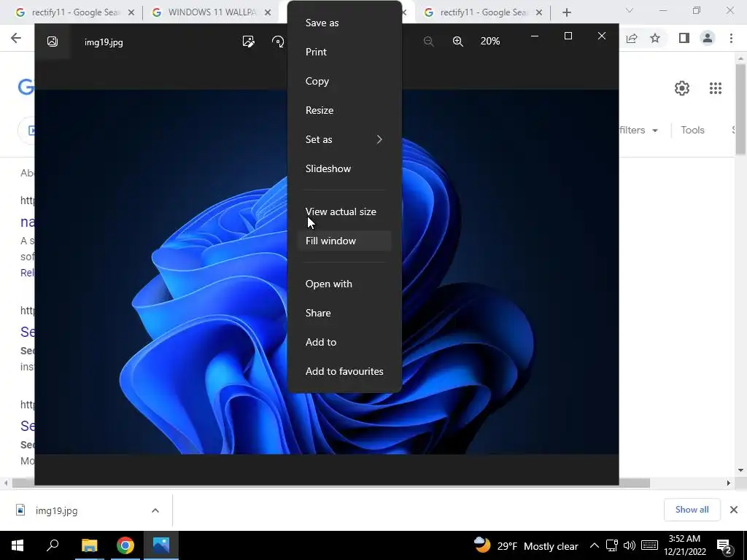Click the zoom in magnifier icon
Image resolution: width=747 pixels, height=560 pixels.
tap(458, 42)
